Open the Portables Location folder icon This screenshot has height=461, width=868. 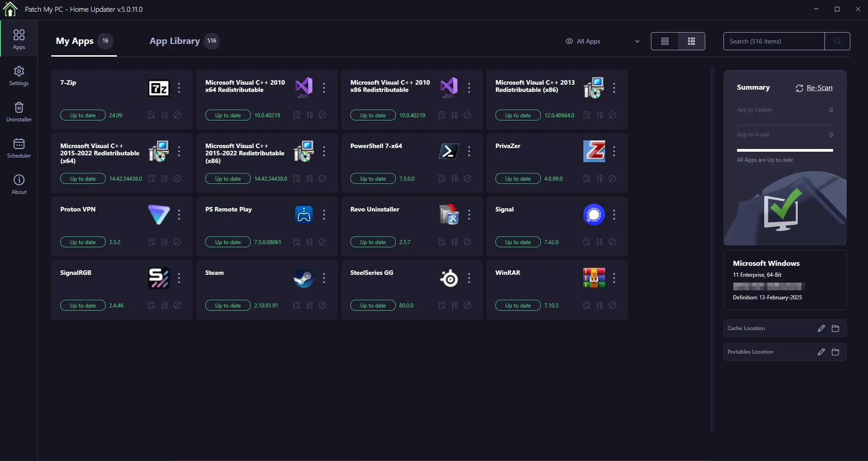[835, 352]
